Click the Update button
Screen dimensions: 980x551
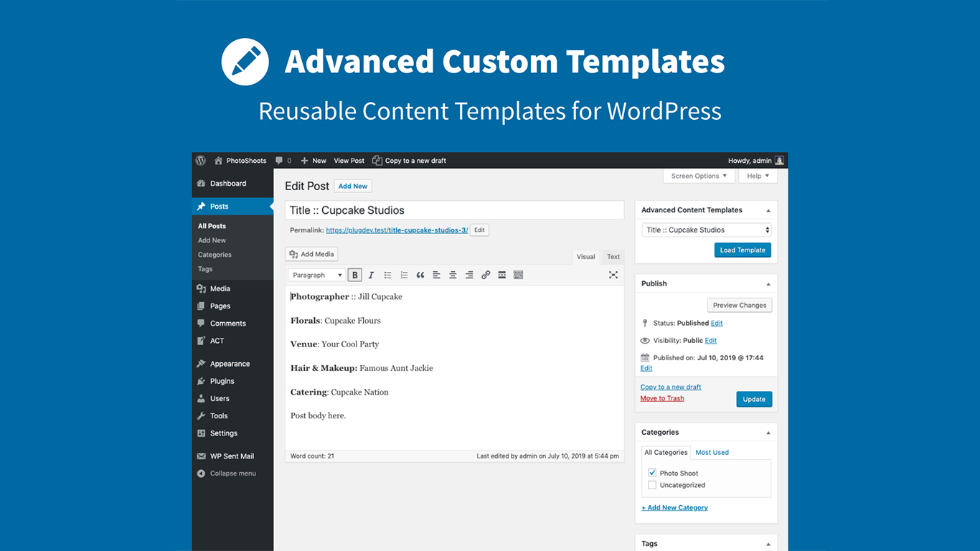tap(754, 399)
